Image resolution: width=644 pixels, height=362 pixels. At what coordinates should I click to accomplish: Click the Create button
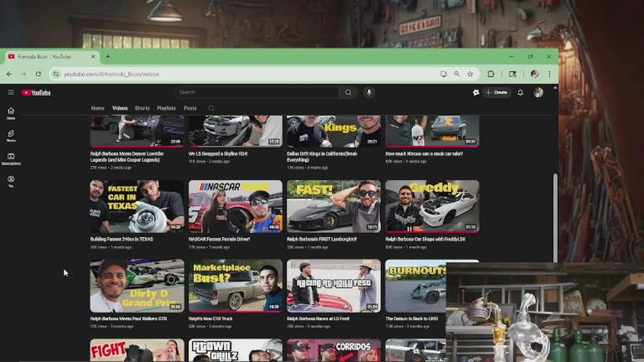(x=497, y=93)
